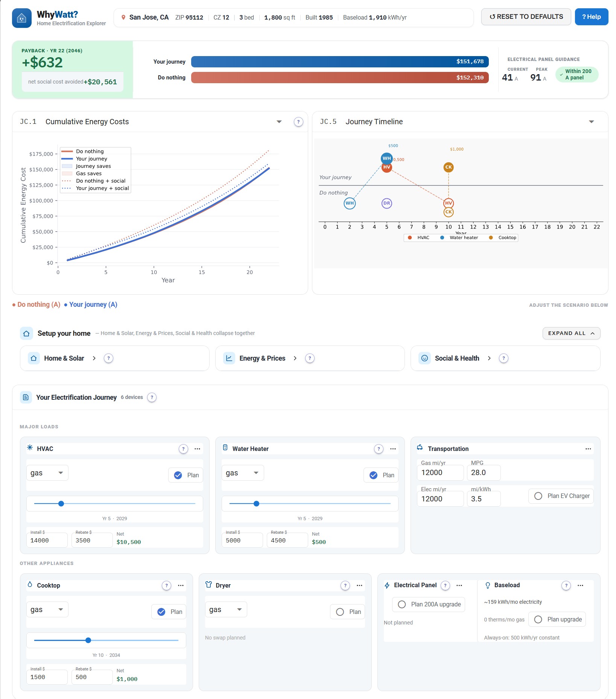Click the EXPAND ALL button
Viewport: 616px width, 699px height.
click(x=571, y=333)
